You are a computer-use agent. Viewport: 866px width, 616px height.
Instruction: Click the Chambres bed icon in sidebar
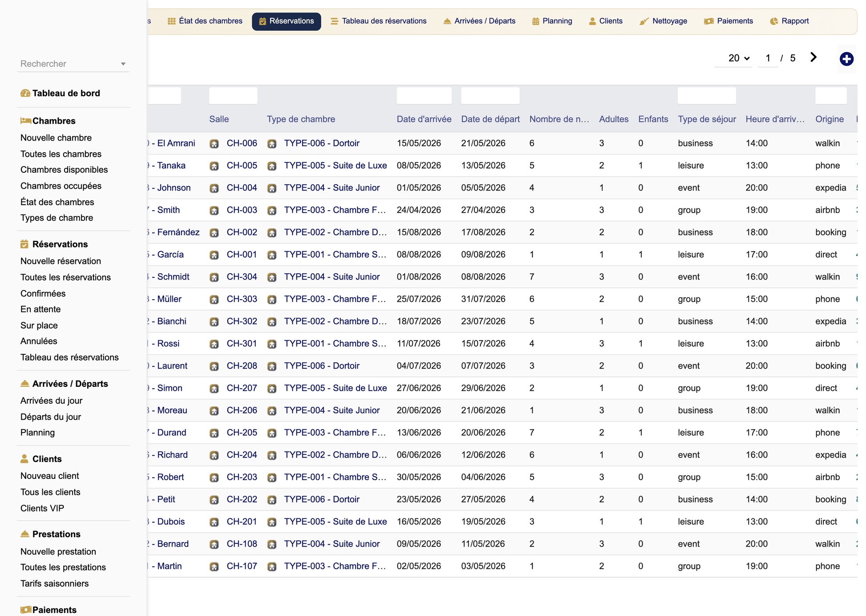(25, 121)
